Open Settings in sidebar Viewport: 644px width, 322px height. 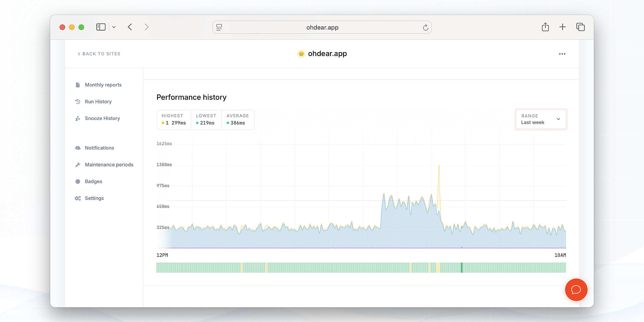point(94,198)
